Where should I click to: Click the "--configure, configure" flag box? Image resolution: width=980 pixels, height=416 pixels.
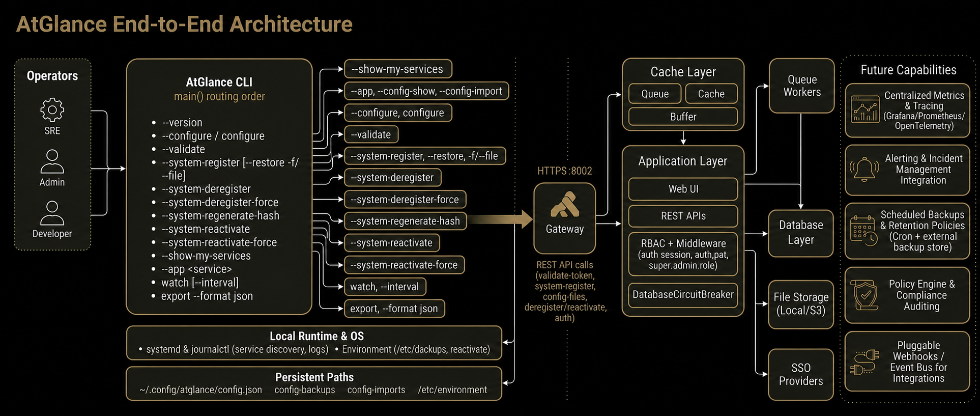click(398, 113)
